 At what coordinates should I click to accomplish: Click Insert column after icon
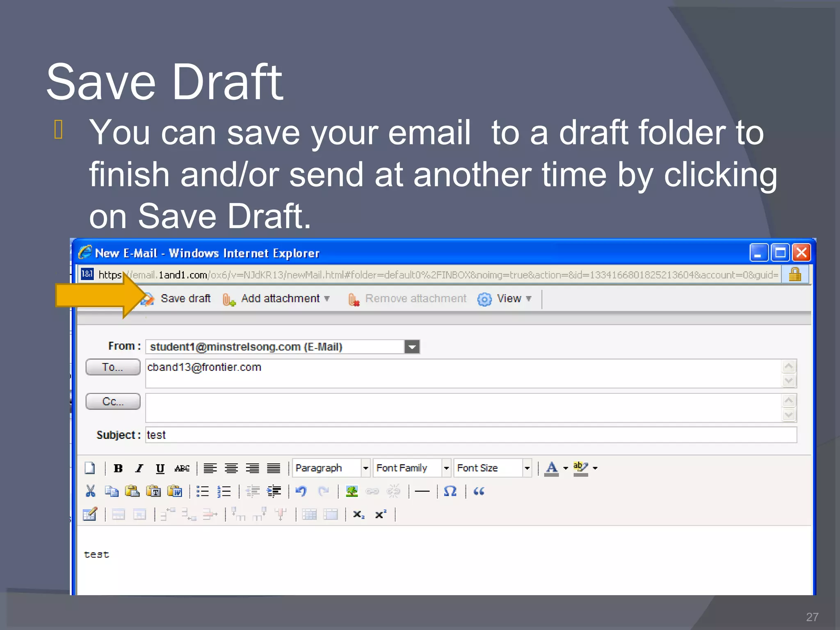coord(260,514)
